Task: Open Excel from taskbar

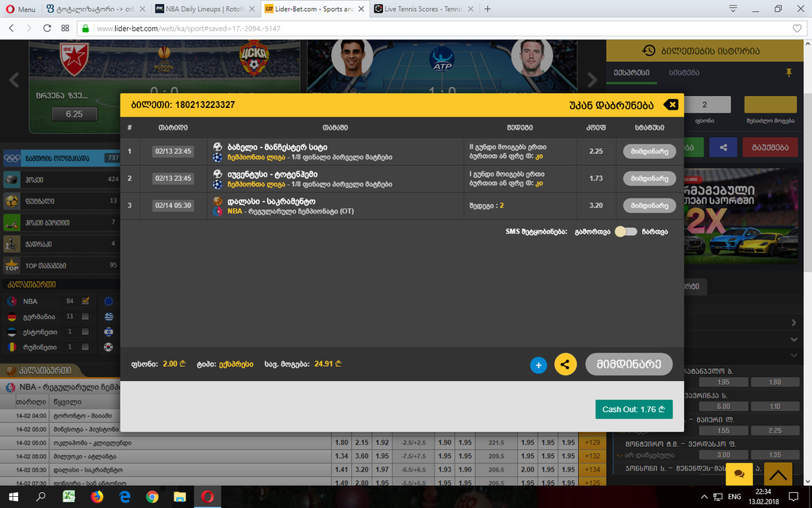Action: click(x=68, y=497)
